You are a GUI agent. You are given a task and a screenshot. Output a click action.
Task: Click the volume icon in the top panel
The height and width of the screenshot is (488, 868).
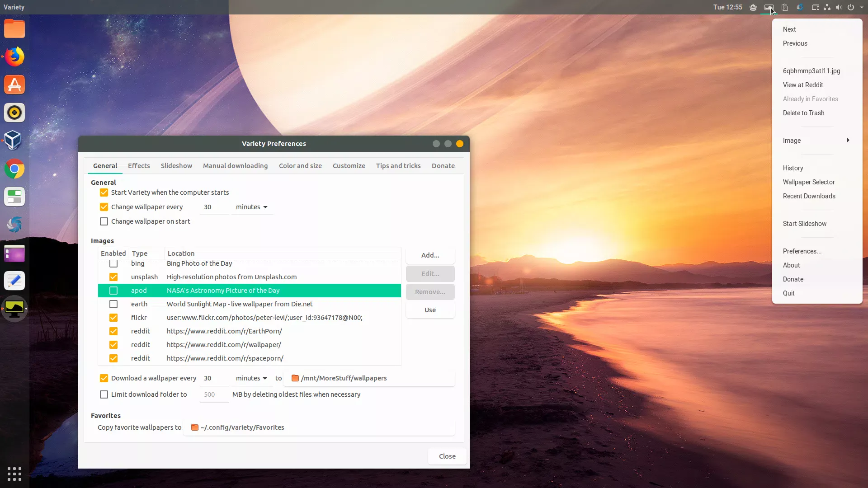tap(839, 7)
